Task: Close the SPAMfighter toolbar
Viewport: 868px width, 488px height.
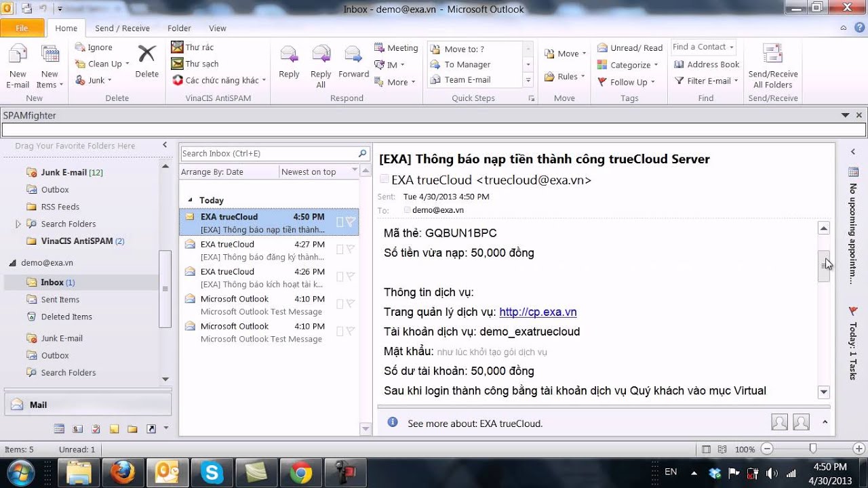Action: [859, 115]
